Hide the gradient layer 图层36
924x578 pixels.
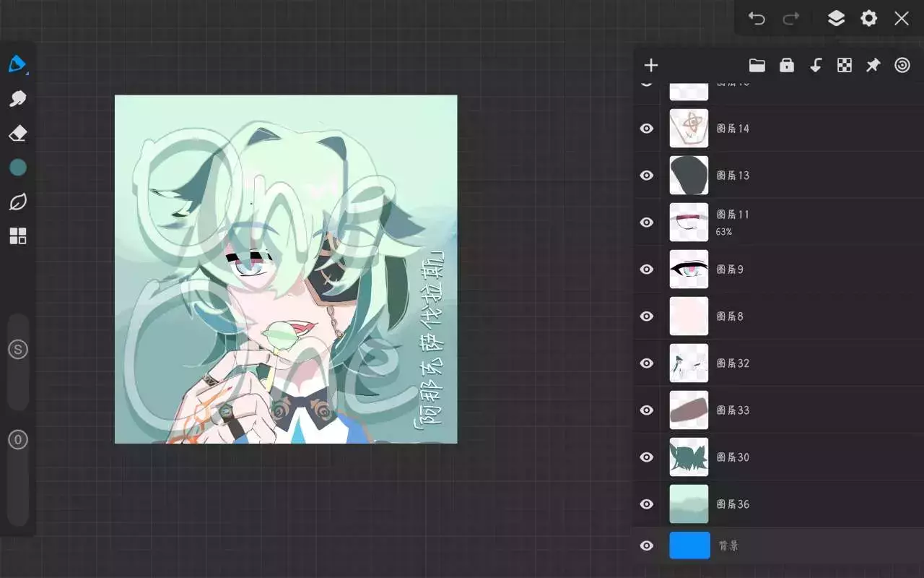tap(647, 504)
